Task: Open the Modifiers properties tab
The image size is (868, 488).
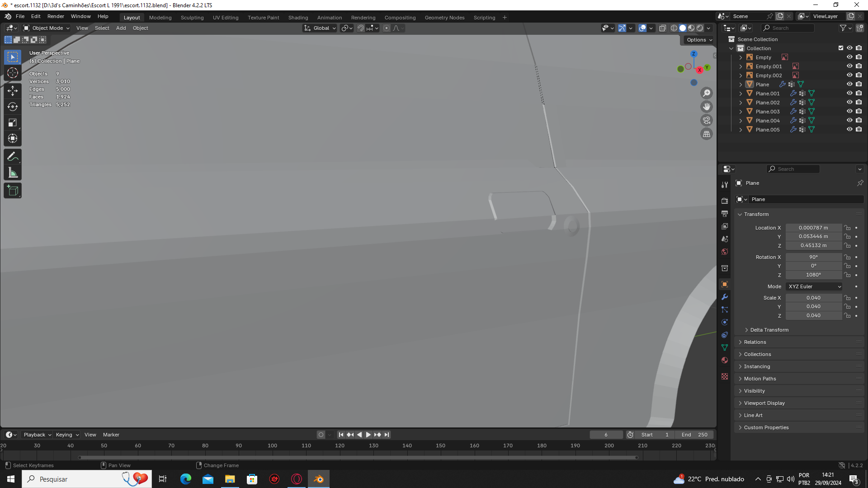Action: pyautogui.click(x=725, y=297)
